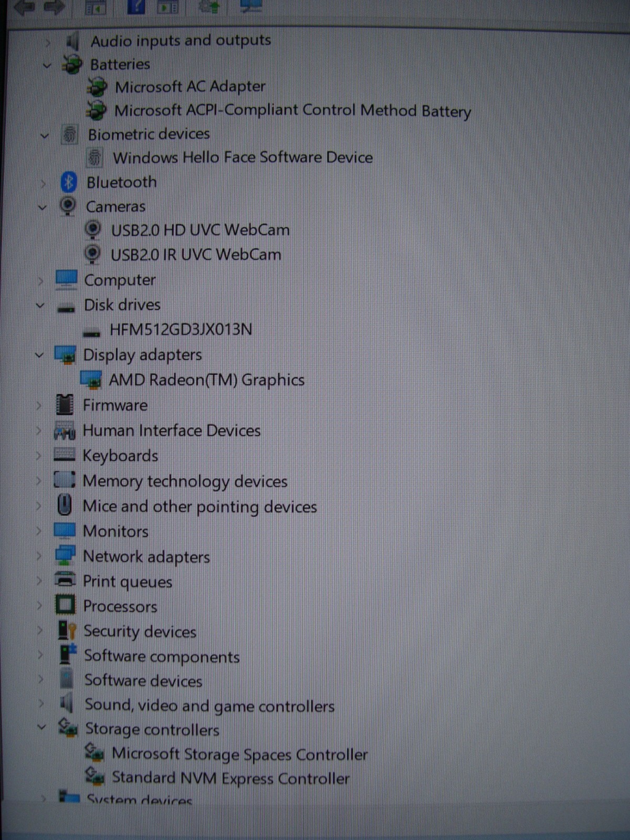Collapse the Biometric devices node

click(x=45, y=136)
